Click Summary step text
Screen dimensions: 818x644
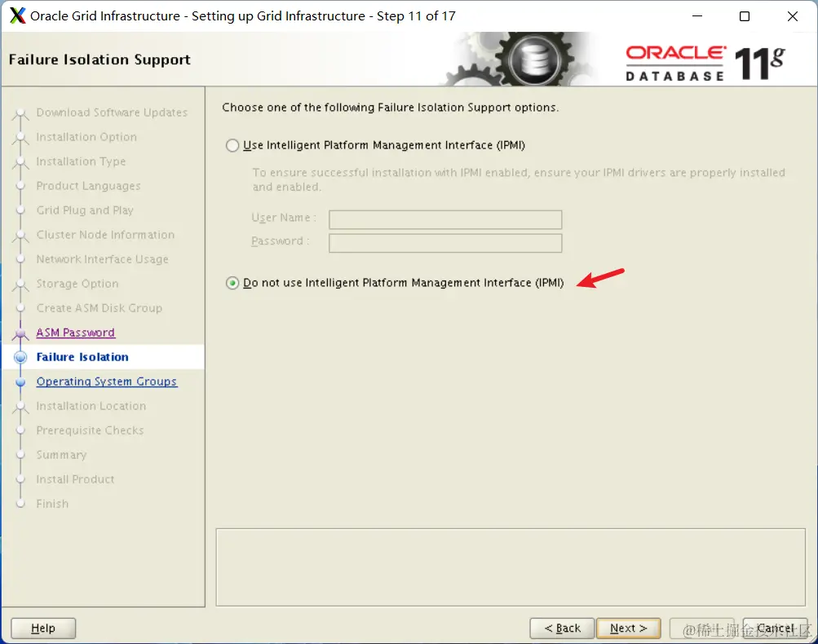click(x=61, y=455)
